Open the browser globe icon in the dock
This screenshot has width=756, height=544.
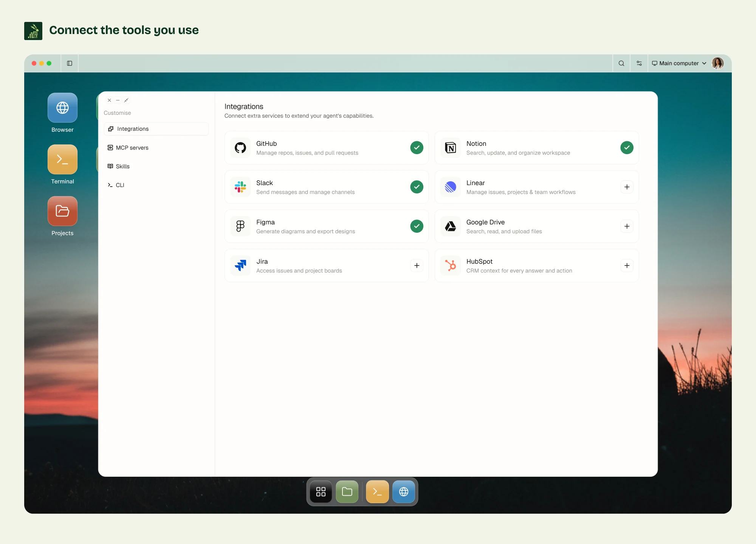click(x=404, y=491)
